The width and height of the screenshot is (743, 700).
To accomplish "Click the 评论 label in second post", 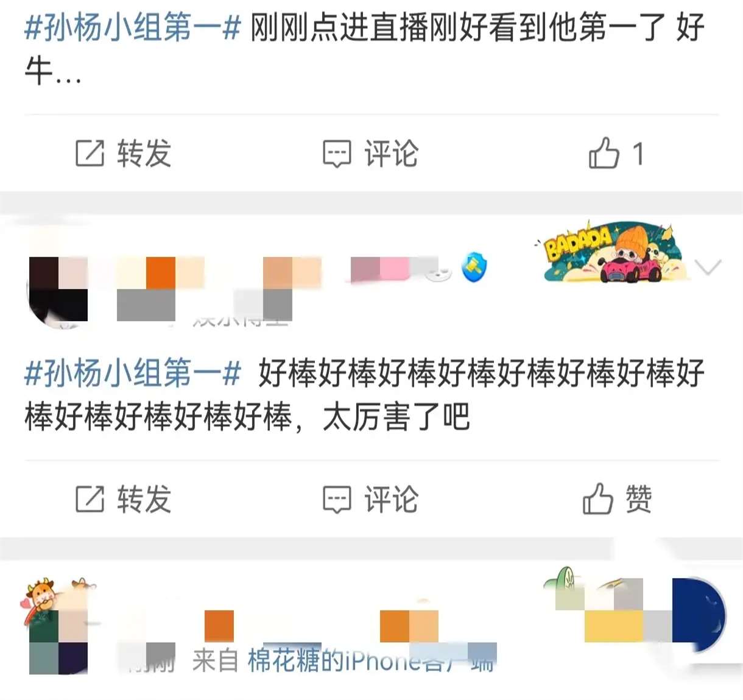I will point(392,500).
